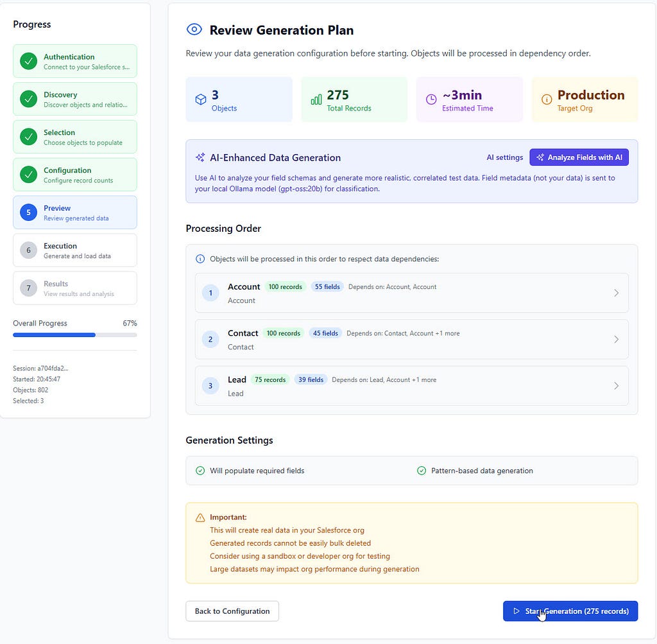Expand the Account row chevron

pyautogui.click(x=617, y=293)
